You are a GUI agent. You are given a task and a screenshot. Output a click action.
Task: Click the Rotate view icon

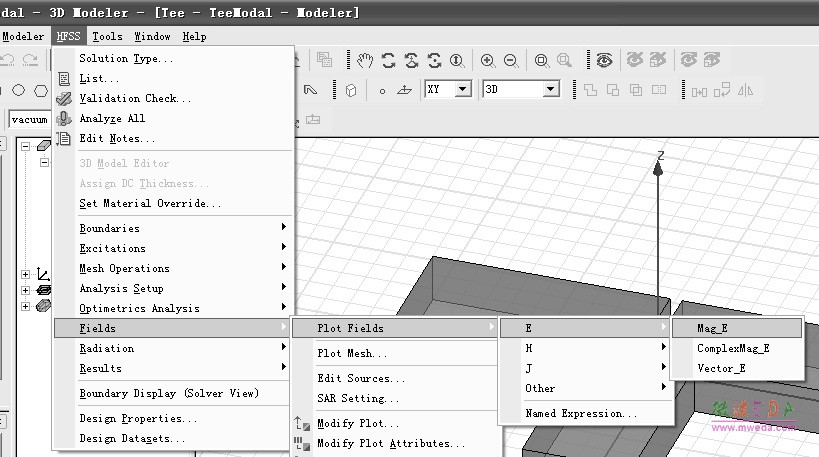(x=388, y=61)
